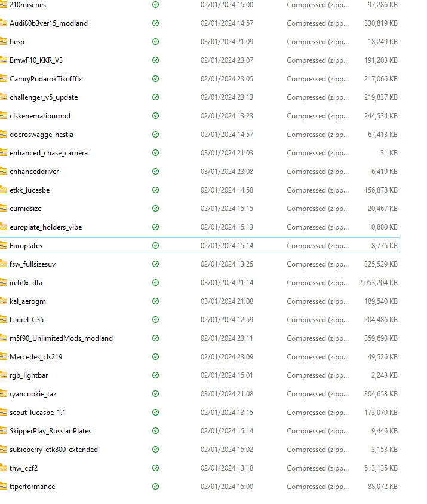Select the subieberry_etk800_extended file name
The height and width of the screenshot is (504, 427).
point(54,450)
